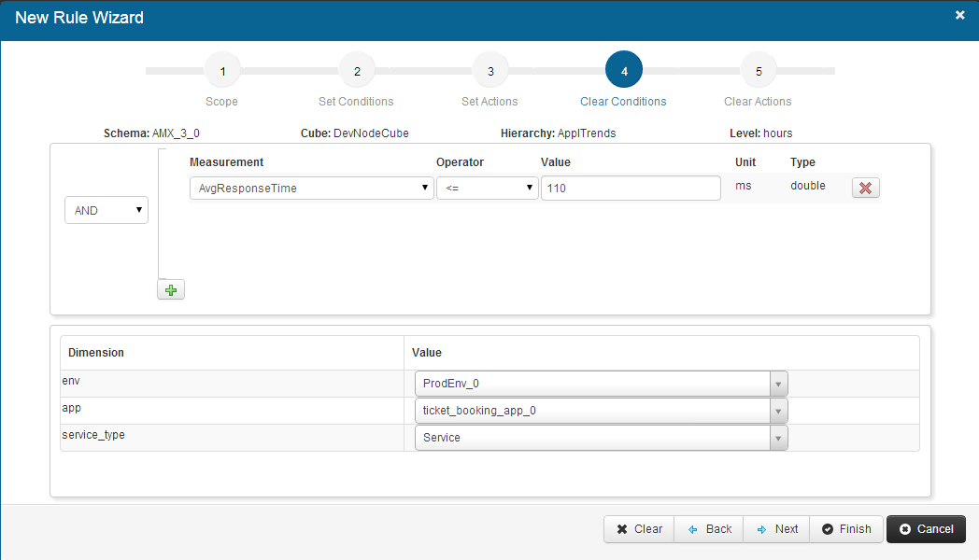Select step 4 Clear Conditions circle
This screenshot has width=979, height=560.
[624, 71]
